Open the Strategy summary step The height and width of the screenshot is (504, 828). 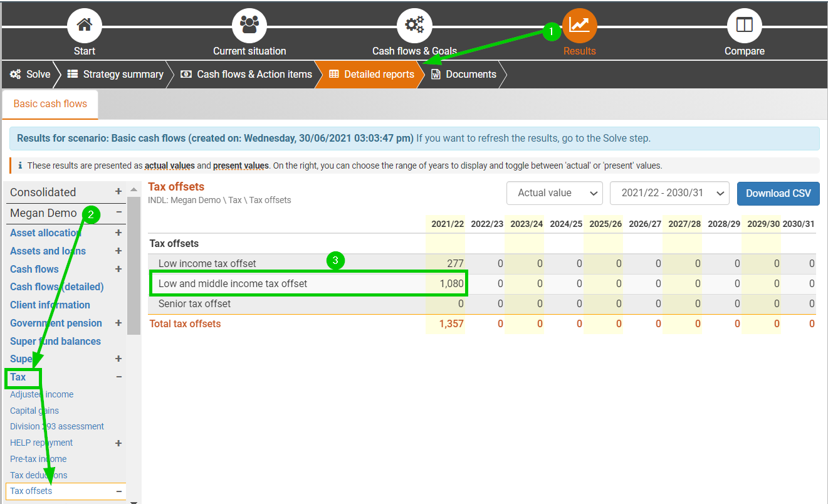pos(115,74)
